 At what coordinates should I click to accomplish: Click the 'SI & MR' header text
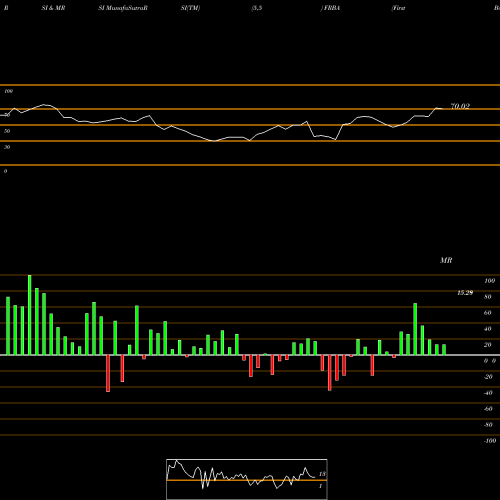53,8
